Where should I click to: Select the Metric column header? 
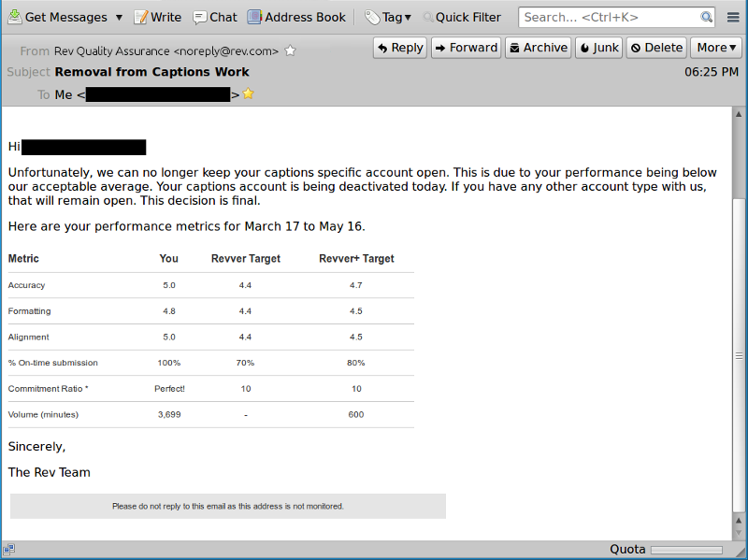23,259
